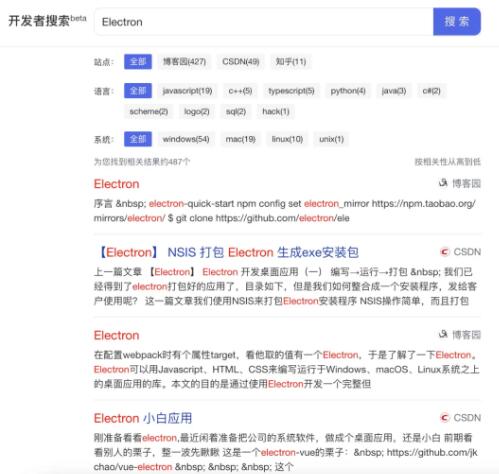Screen dimensions: 499x474
Task: Click the 搜索 search button
Action: point(457,22)
